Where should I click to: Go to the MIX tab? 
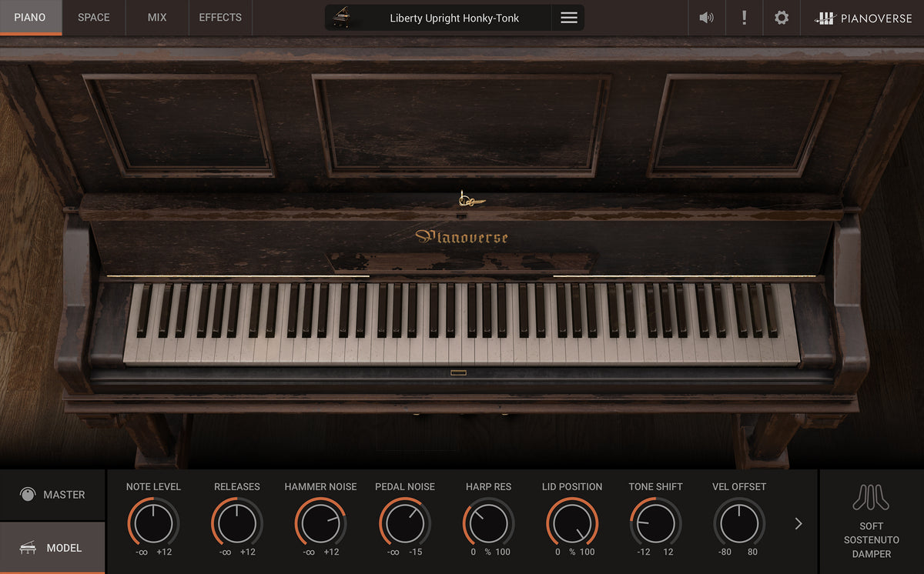pos(157,17)
